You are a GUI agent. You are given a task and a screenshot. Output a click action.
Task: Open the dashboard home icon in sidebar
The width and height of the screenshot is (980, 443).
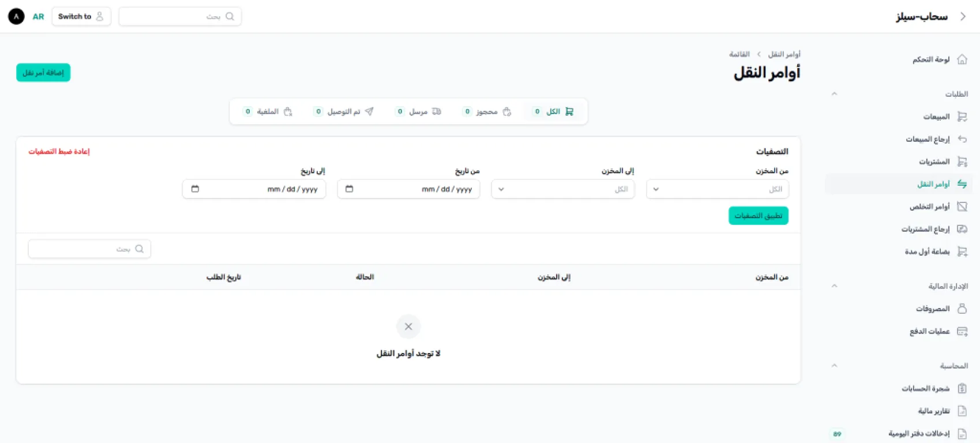(x=962, y=59)
